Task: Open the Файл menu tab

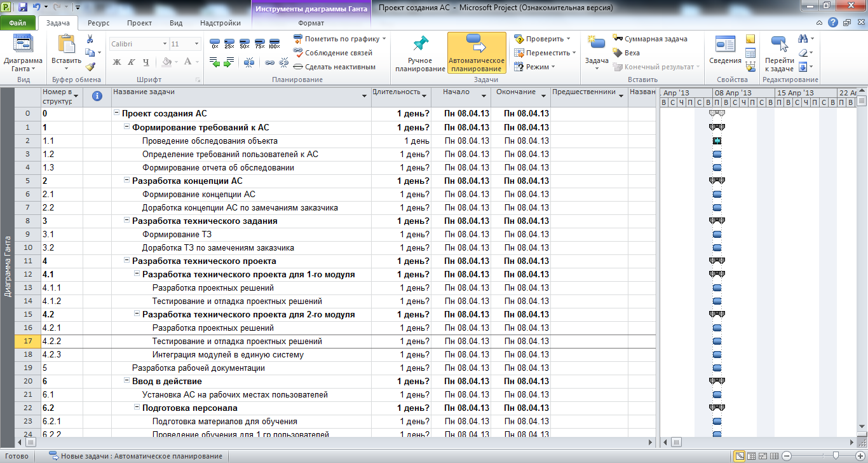Action: pos(18,23)
